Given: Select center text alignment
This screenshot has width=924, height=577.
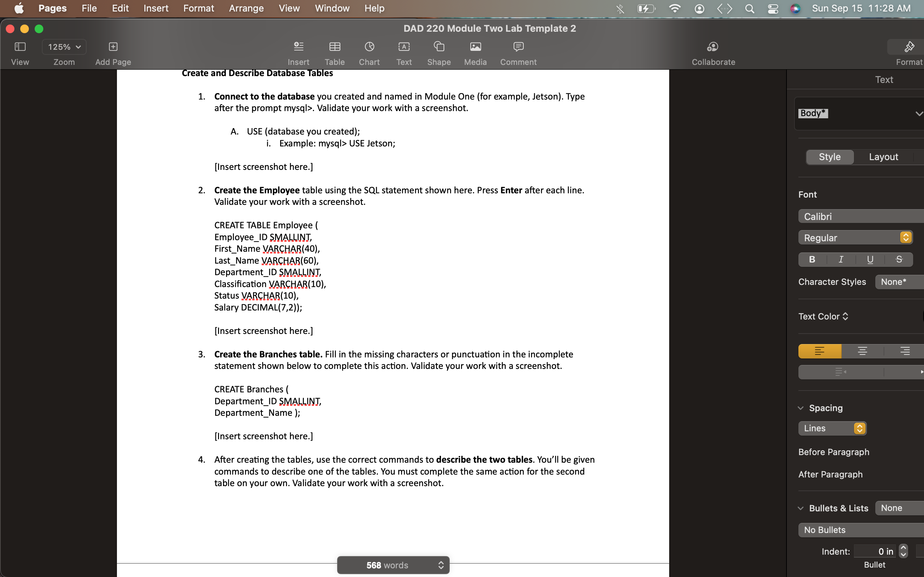Looking at the screenshot, I should click(862, 351).
